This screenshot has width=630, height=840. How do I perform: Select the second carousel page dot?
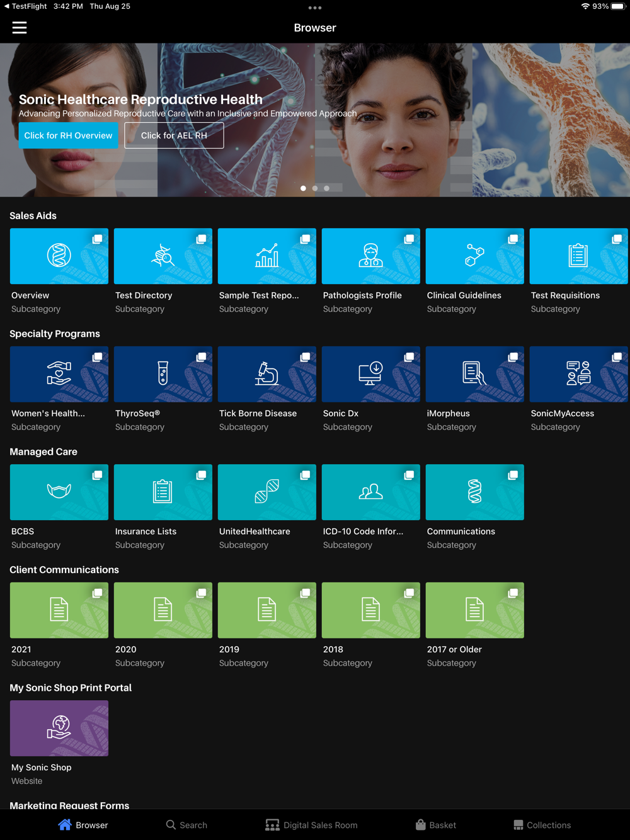(x=315, y=188)
